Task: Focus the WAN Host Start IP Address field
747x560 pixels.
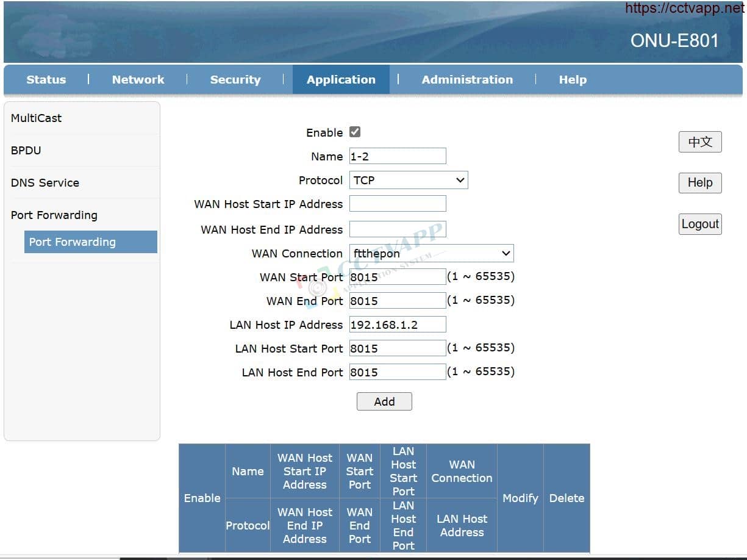Action: click(398, 204)
